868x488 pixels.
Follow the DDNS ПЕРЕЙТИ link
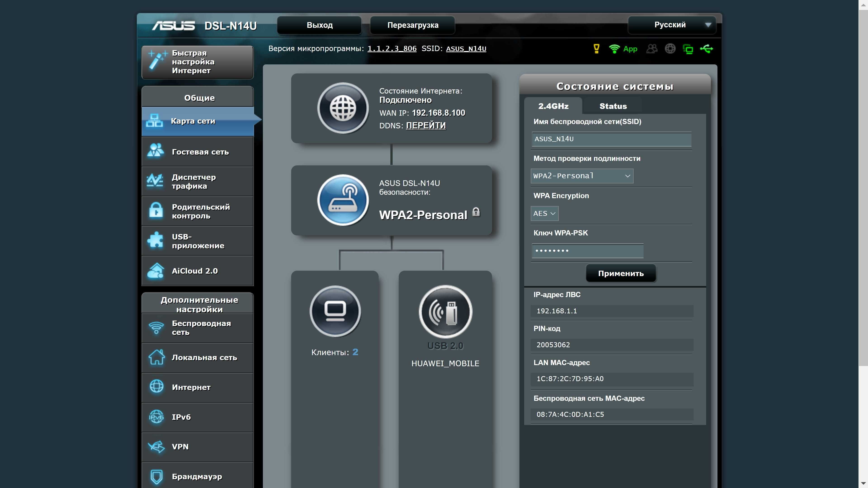pyautogui.click(x=426, y=125)
